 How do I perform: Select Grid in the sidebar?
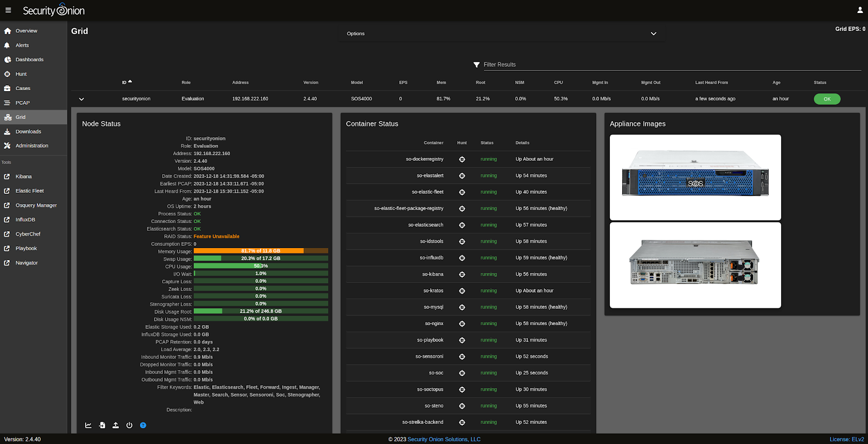(x=34, y=117)
